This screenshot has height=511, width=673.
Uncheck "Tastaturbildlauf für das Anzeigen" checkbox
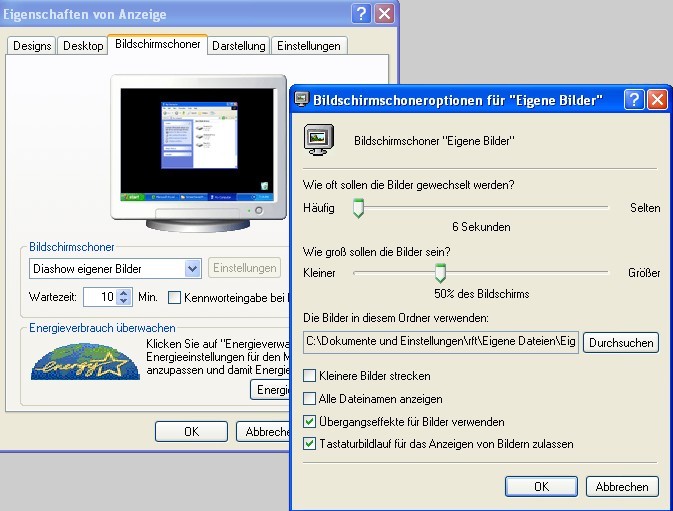(x=309, y=443)
